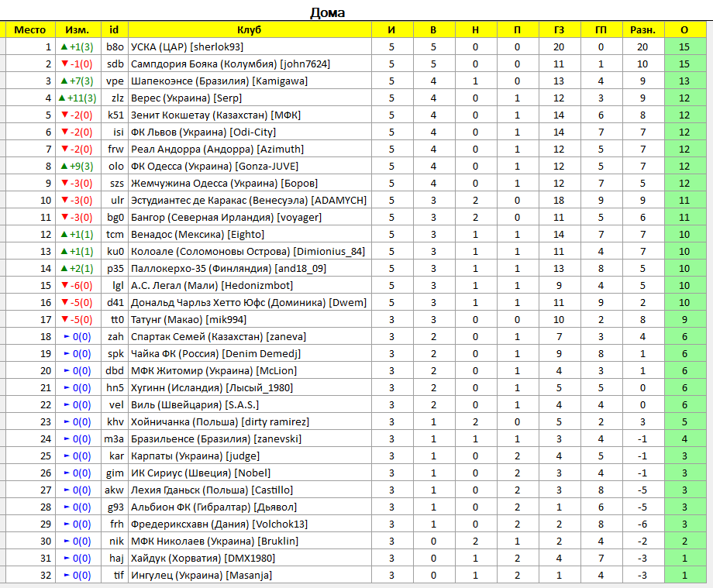The image size is (713, 588).
Task: Click the red down arrow in Татунг row
Action: 64,319
